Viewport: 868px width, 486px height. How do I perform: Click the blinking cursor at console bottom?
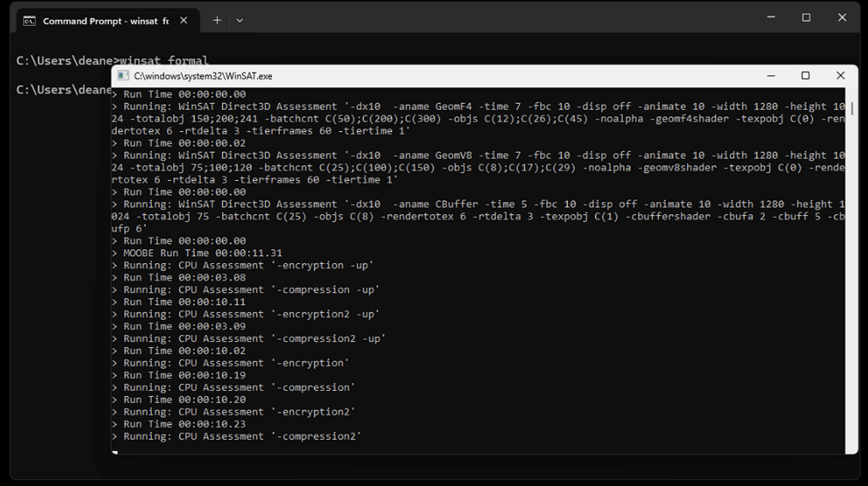(115, 452)
